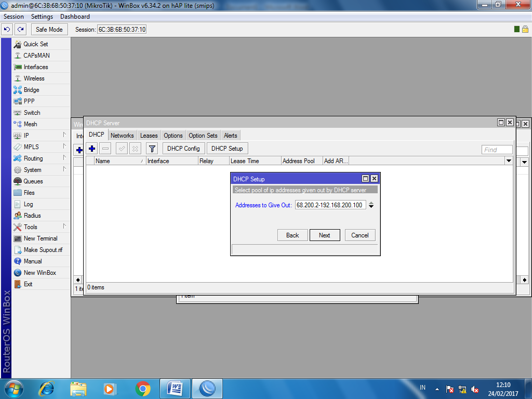Image resolution: width=532 pixels, height=399 pixels.
Task: Toggle Safe Mode
Action: (x=49, y=30)
